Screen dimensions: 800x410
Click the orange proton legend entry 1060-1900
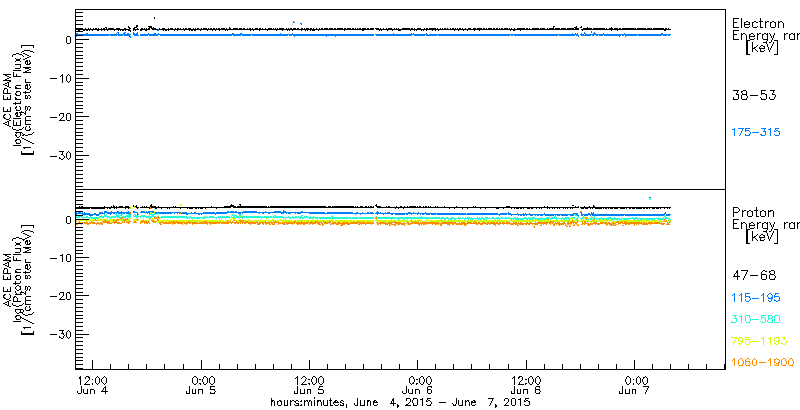click(763, 363)
